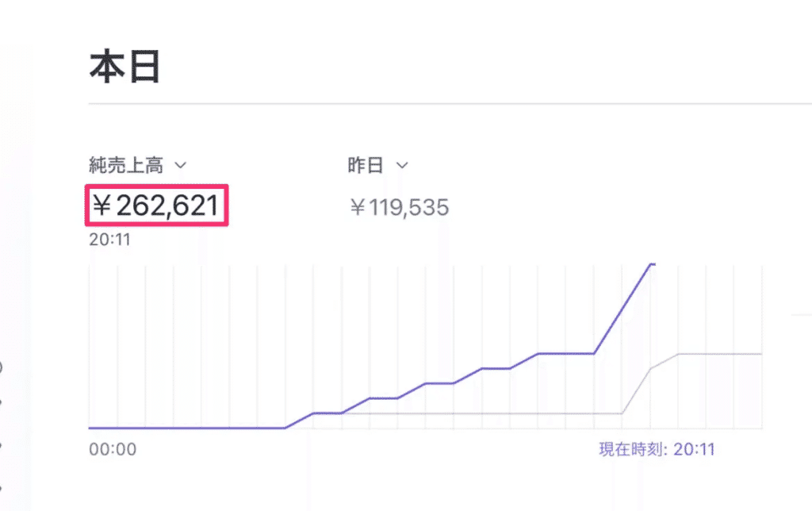Click the 現在時刻: 20:11 chart label
The height and width of the screenshot is (511, 812).
pos(657,449)
